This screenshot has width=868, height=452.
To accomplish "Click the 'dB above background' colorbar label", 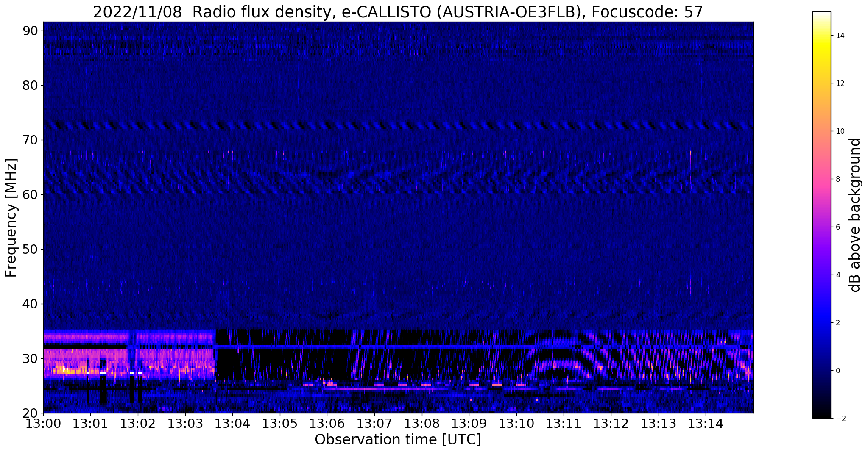I will (855, 215).
